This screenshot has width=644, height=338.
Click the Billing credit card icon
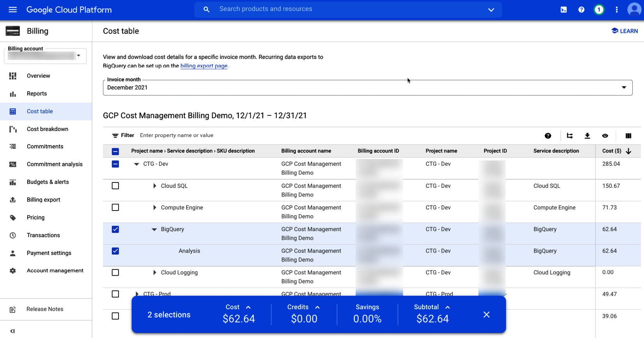click(x=12, y=31)
